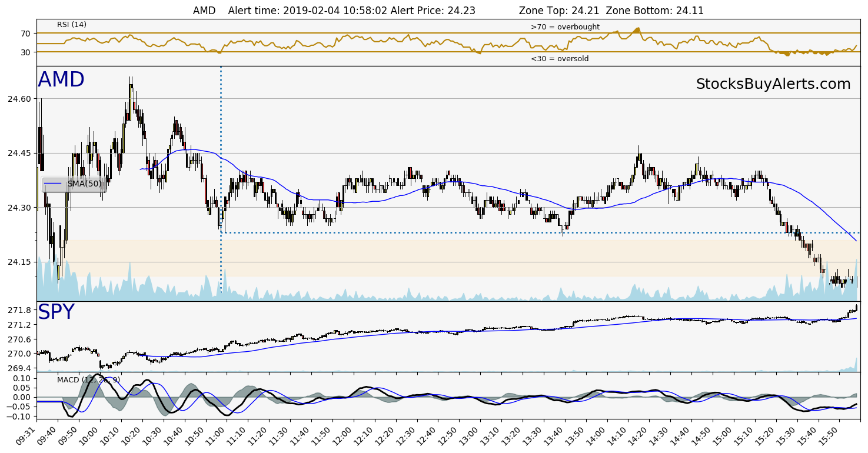This screenshot has height=453, width=868.
Task: Click the 'Zone Top: 24.21' title text
Action: [559, 11]
